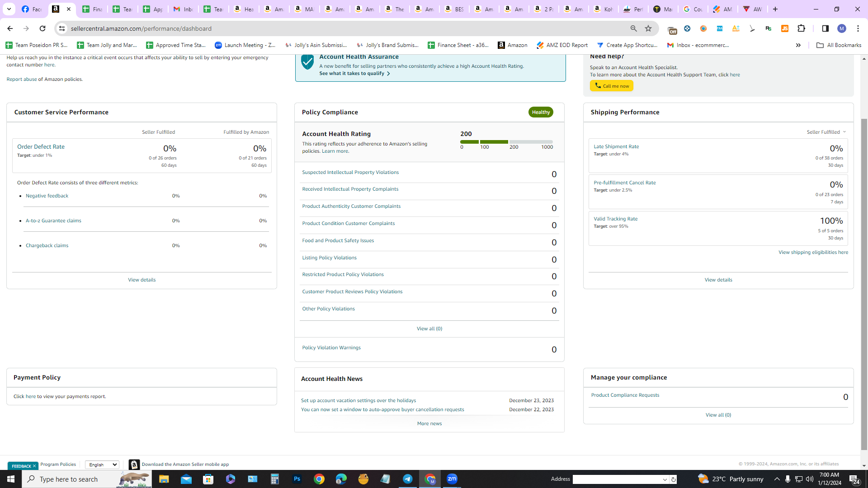Open File Explorer from taskbar
Viewport: 868px width, 488px height.
pyautogui.click(x=164, y=479)
